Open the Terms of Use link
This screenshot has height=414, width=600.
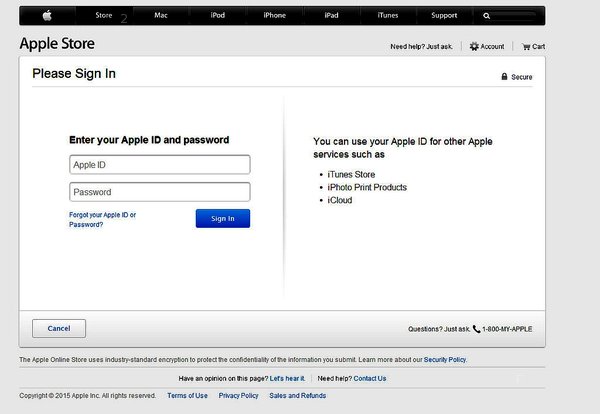click(188, 396)
